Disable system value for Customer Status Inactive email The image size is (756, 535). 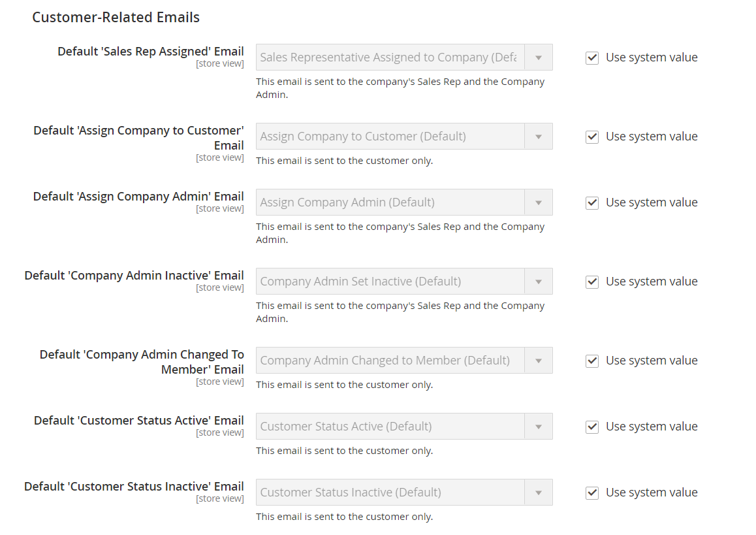coord(592,493)
